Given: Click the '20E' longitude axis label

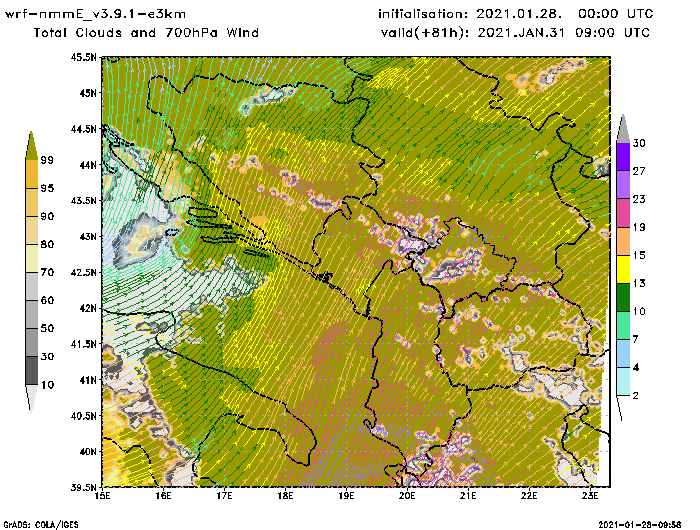Looking at the screenshot, I should tap(407, 496).
